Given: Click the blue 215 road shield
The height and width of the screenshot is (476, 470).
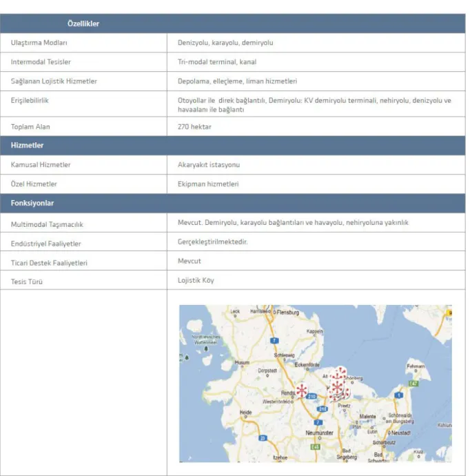Looking at the screenshot, I should [x=323, y=409].
